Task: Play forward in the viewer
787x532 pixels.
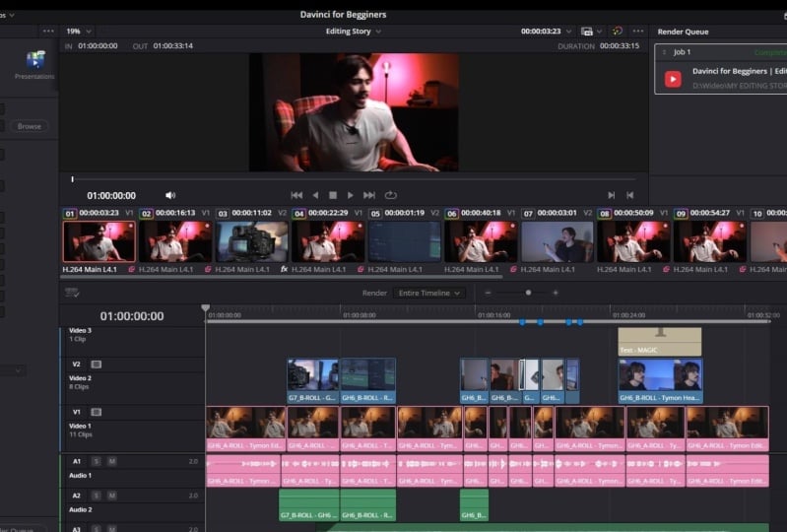Action: pyautogui.click(x=351, y=195)
